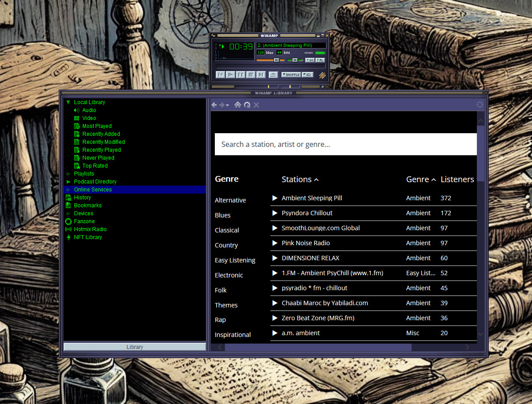Image resolution: width=532 pixels, height=404 pixels.
Task: Go forward in the library browser
Action: [x=222, y=105]
